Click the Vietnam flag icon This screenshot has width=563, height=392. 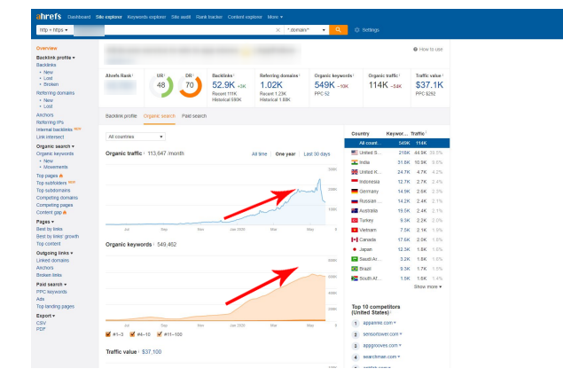[x=355, y=230]
